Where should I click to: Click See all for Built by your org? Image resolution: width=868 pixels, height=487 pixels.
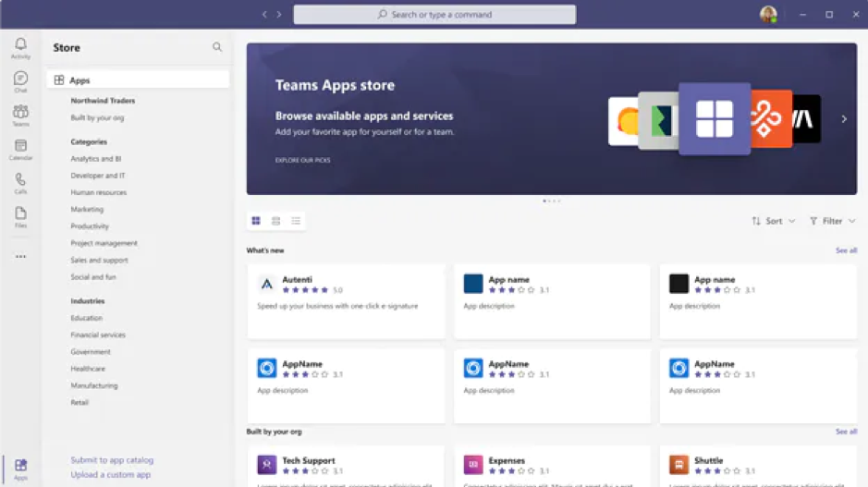pyautogui.click(x=846, y=432)
